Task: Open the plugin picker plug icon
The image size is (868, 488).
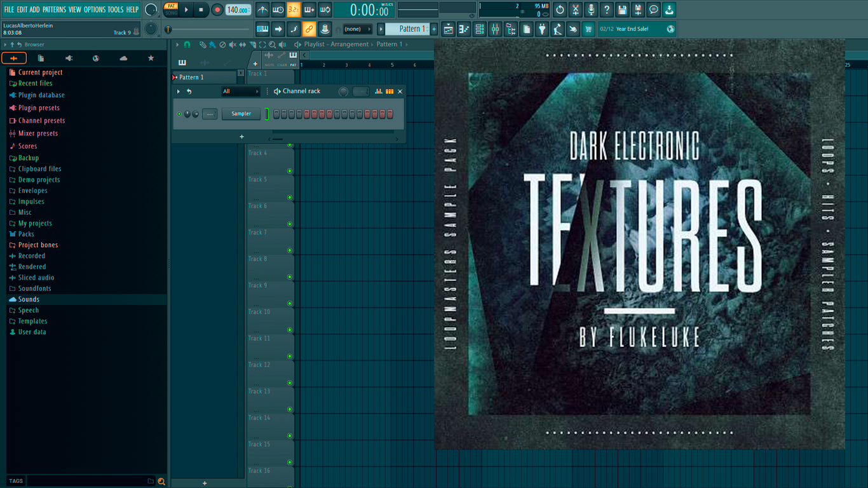Action: [542, 29]
